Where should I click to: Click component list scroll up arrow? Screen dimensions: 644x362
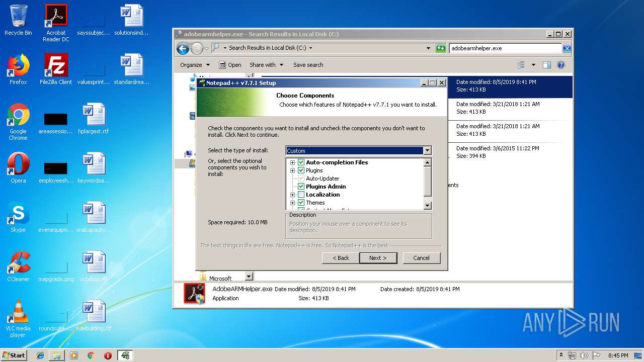click(428, 162)
